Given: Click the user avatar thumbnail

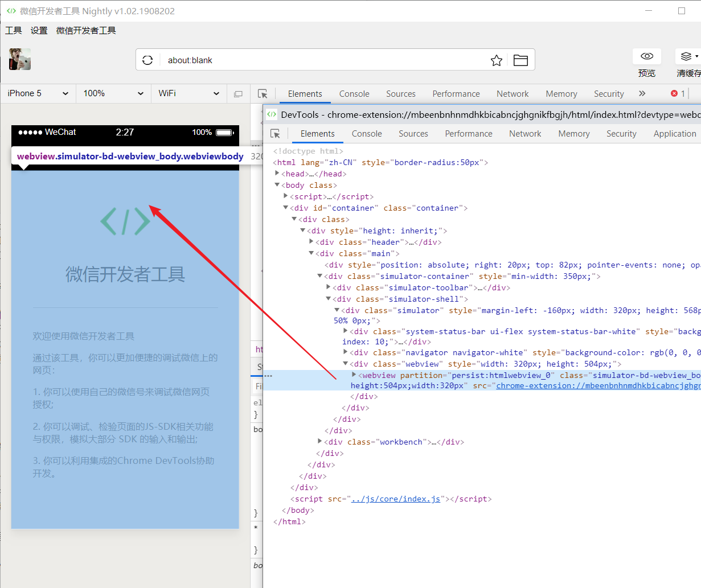Looking at the screenshot, I should (x=20, y=59).
